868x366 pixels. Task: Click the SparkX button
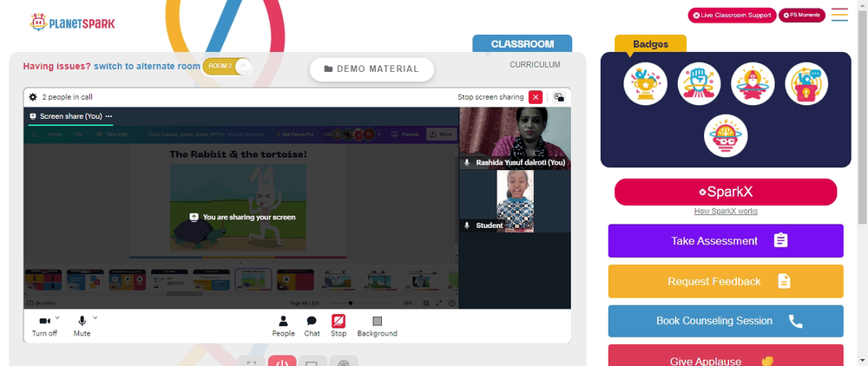pos(726,192)
